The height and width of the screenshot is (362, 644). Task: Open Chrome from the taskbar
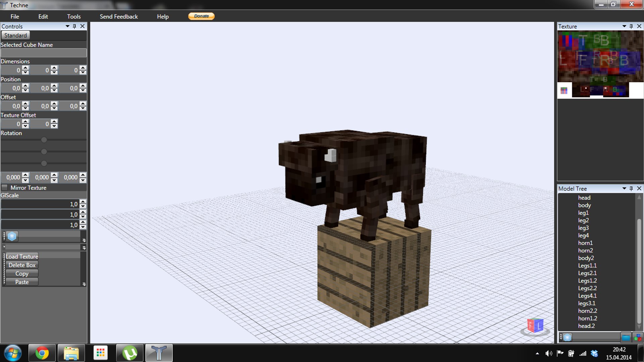[42, 353]
